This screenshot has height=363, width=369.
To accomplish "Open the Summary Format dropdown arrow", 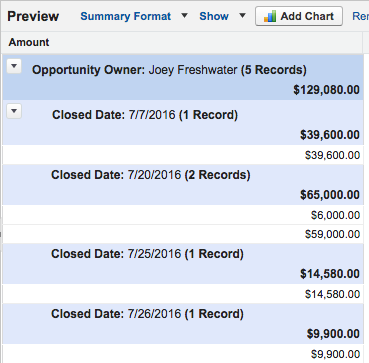I will pos(184,15).
